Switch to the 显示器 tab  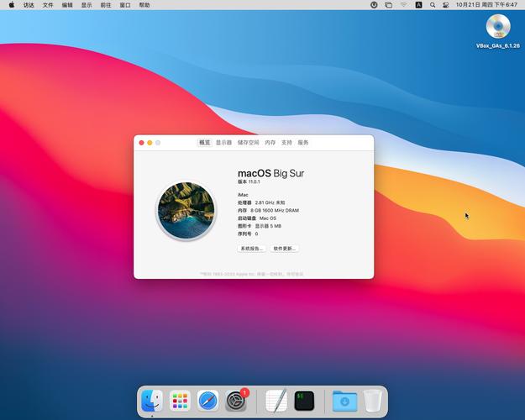tap(223, 143)
